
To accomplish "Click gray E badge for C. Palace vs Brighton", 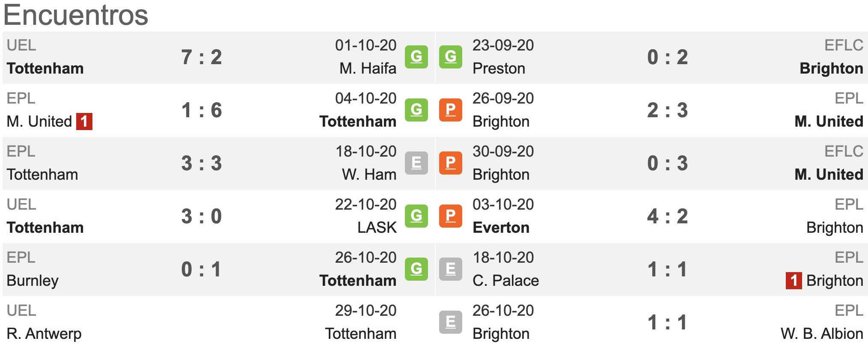I will pos(450,269).
